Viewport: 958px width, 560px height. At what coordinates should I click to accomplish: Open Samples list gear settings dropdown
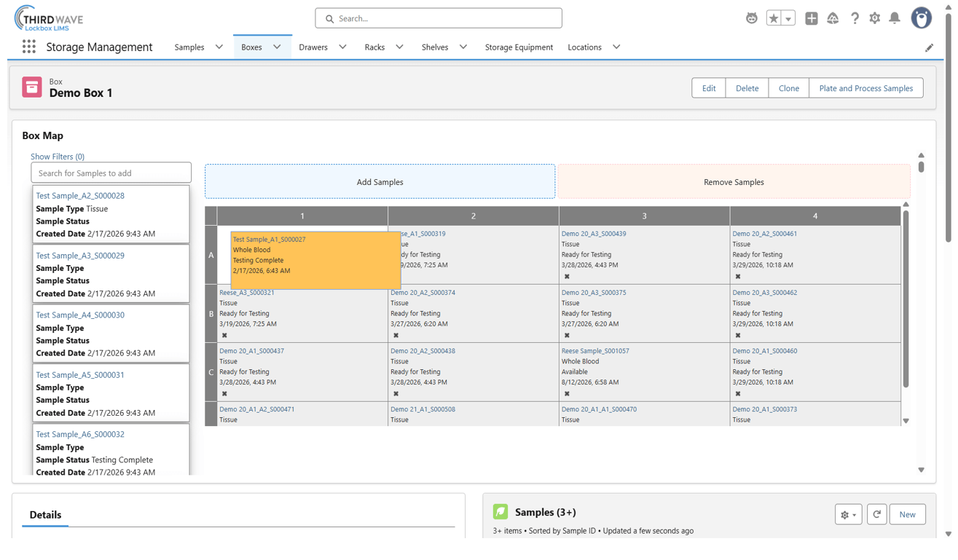(849, 515)
